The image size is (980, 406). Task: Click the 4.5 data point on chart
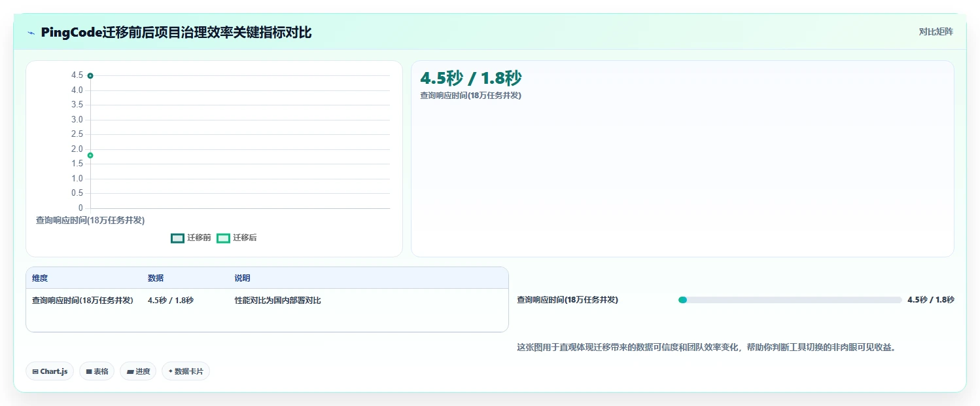tap(90, 75)
